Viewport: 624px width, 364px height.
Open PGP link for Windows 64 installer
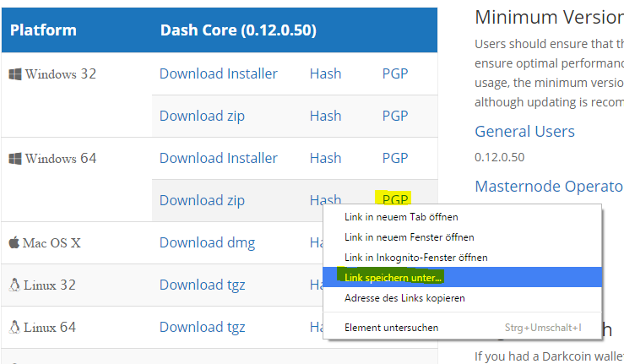395,158
